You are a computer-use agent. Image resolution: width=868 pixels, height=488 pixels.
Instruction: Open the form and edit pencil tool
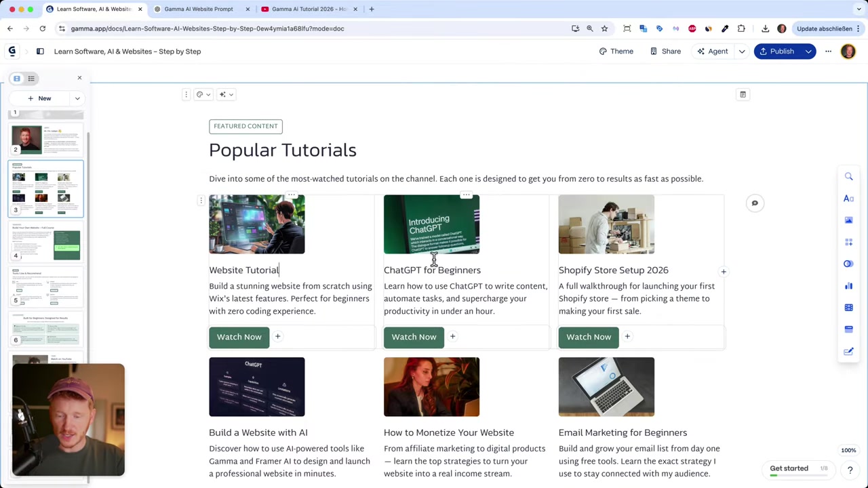click(848, 351)
